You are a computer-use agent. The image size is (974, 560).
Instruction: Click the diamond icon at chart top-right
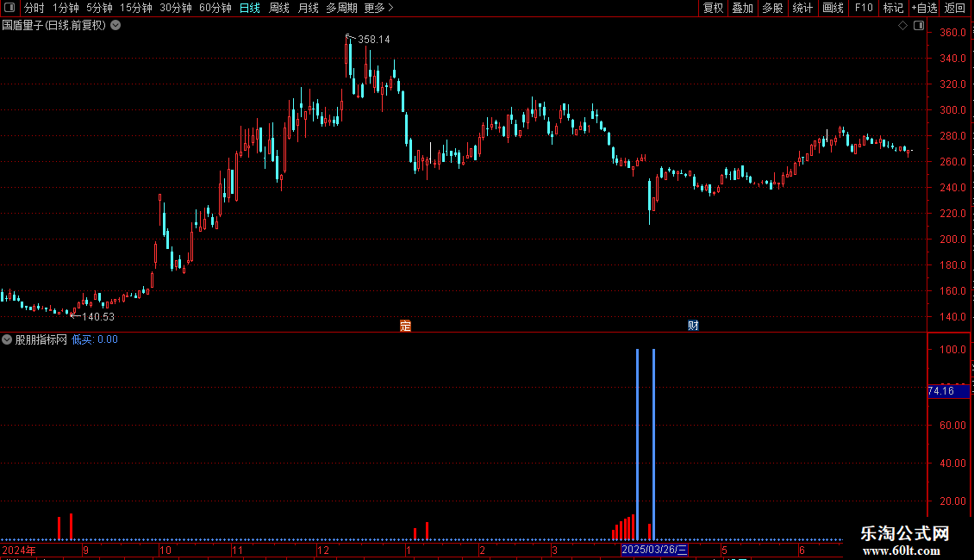(903, 26)
